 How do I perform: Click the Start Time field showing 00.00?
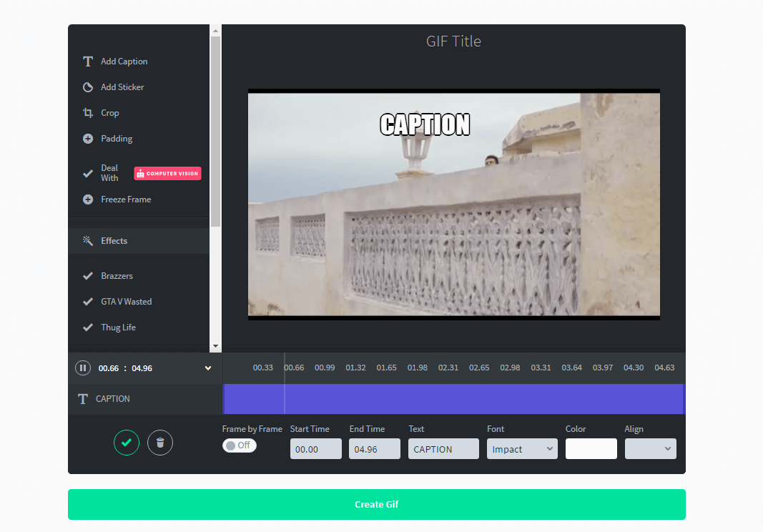point(316,449)
